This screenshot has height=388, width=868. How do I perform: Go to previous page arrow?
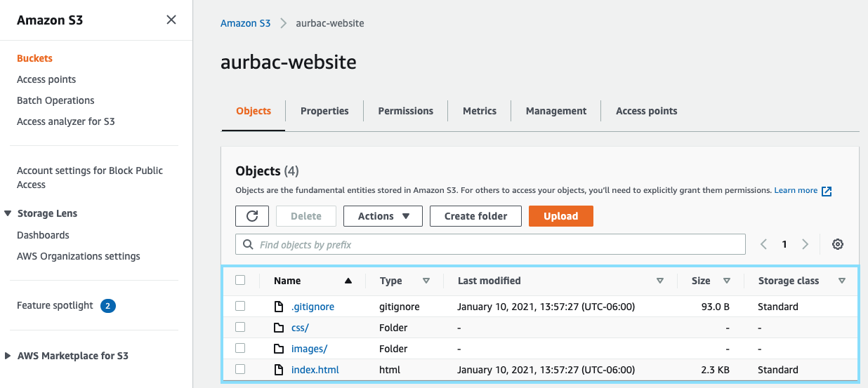(764, 244)
